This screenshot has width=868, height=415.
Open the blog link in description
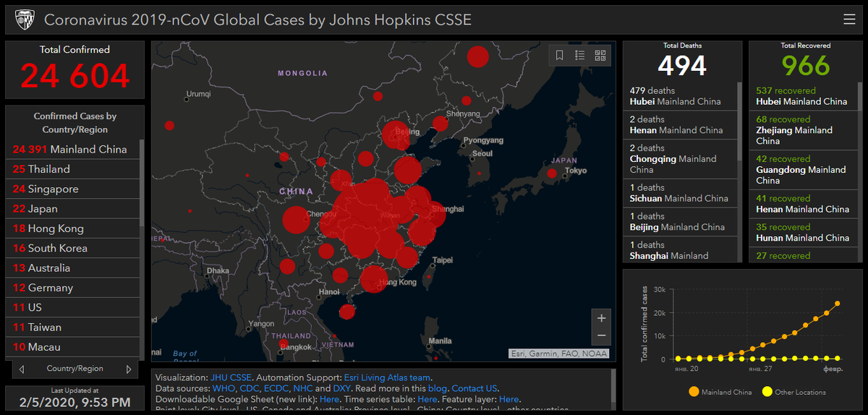[x=437, y=388]
